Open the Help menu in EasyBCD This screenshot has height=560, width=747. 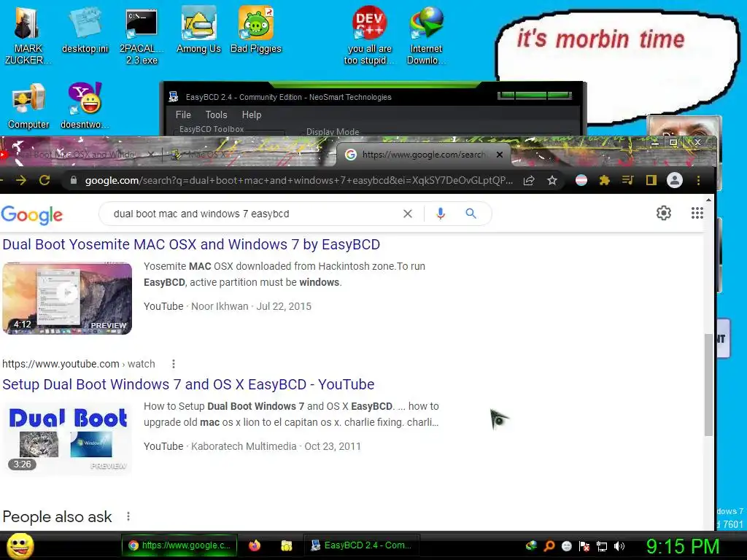252,114
